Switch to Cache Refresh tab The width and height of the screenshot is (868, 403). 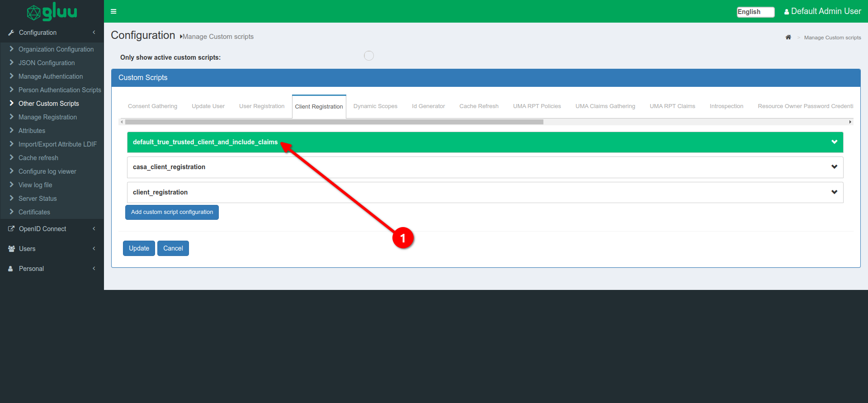pyautogui.click(x=479, y=106)
